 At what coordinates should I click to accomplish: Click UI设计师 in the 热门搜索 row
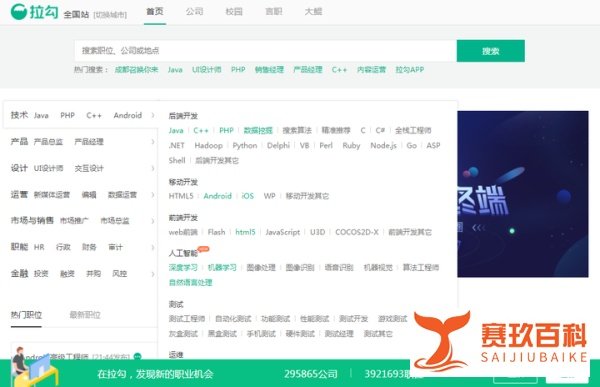[207, 70]
